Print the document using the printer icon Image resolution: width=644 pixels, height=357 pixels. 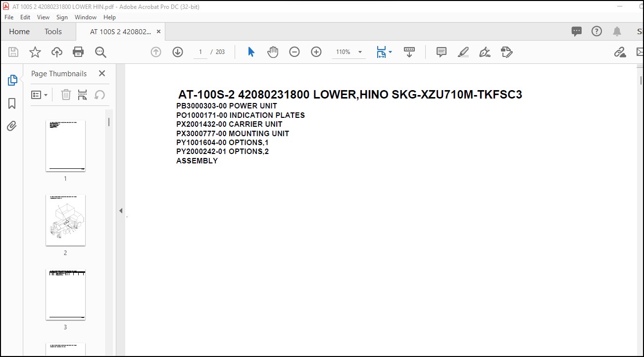78,52
